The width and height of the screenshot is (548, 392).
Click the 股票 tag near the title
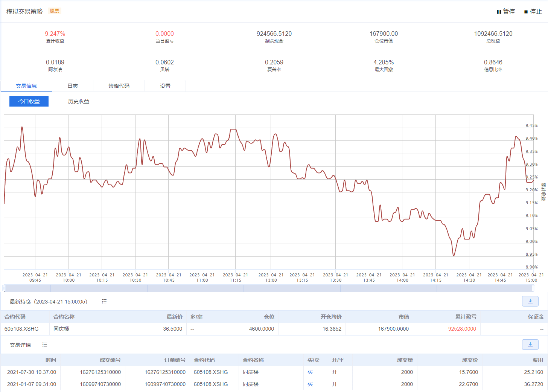tap(55, 11)
